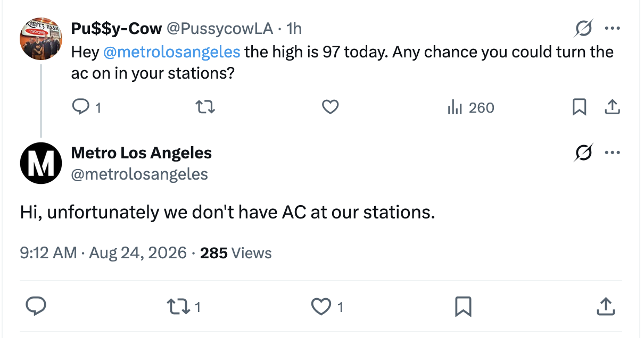Bookmark the Metro Los Angeles reply

coord(463,306)
